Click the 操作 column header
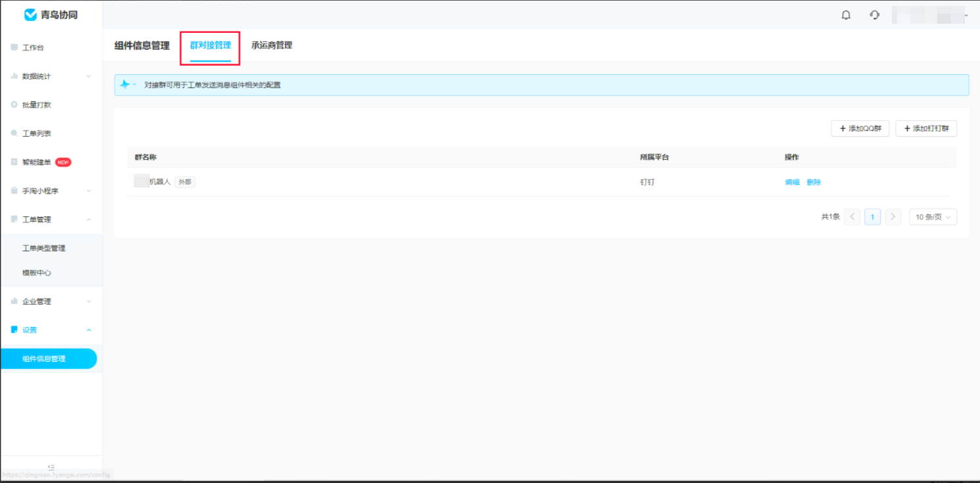Screen dimensions: 980x483 792,157
